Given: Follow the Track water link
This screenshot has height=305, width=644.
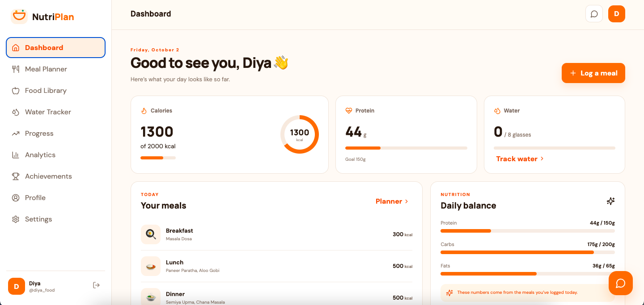Looking at the screenshot, I should (x=520, y=159).
